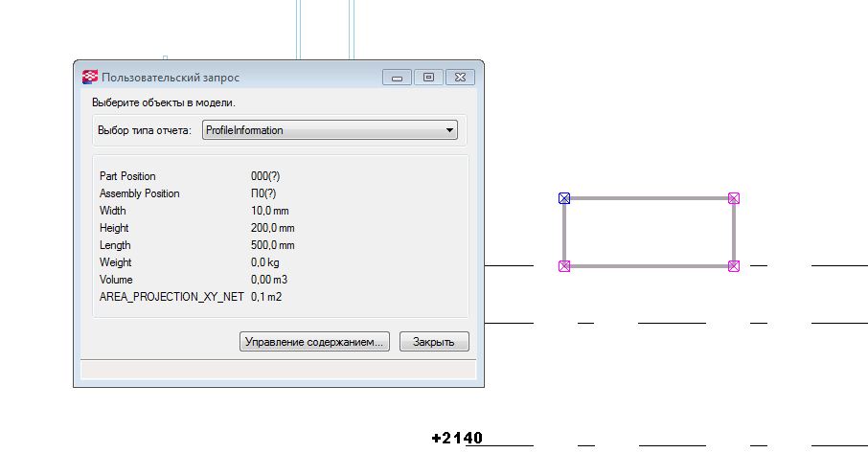Click the Length value 500,0 mm
The width and height of the screenshot is (868, 453).
(272, 245)
